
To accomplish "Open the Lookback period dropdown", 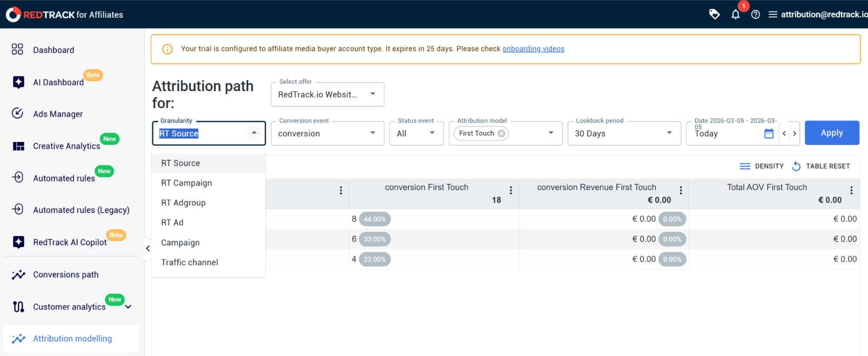I will [x=624, y=133].
